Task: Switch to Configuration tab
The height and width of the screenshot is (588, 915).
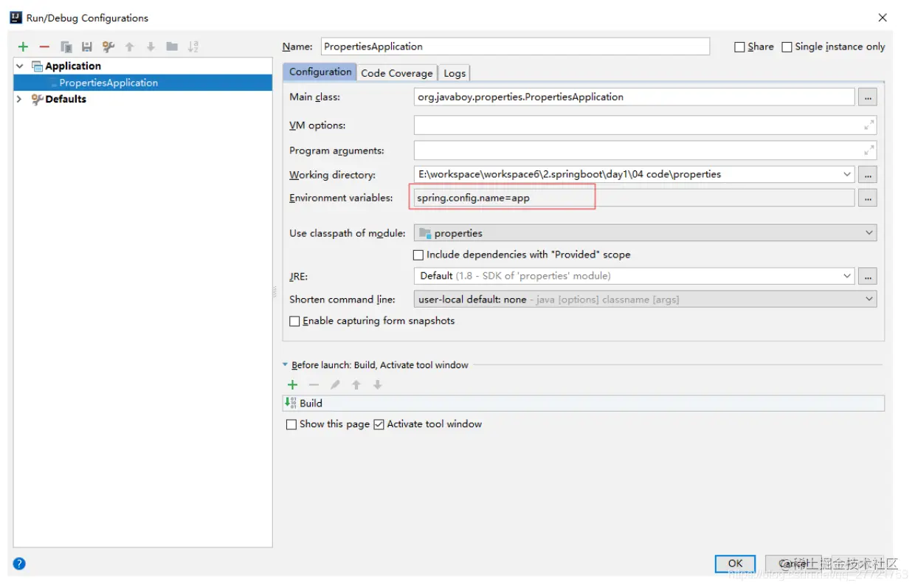Action: click(x=320, y=72)
